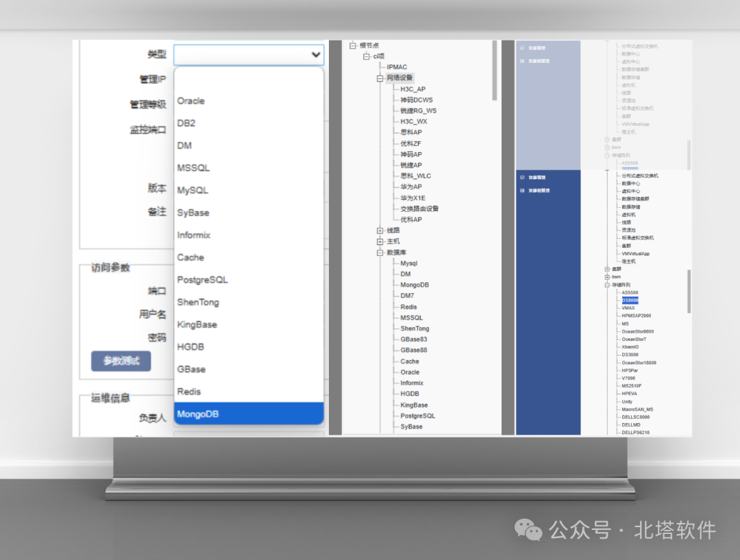Collapse the 网络设备 branch
Image resolution: width=740 pixels, height=560 pixels.
(x=380, y=78)
